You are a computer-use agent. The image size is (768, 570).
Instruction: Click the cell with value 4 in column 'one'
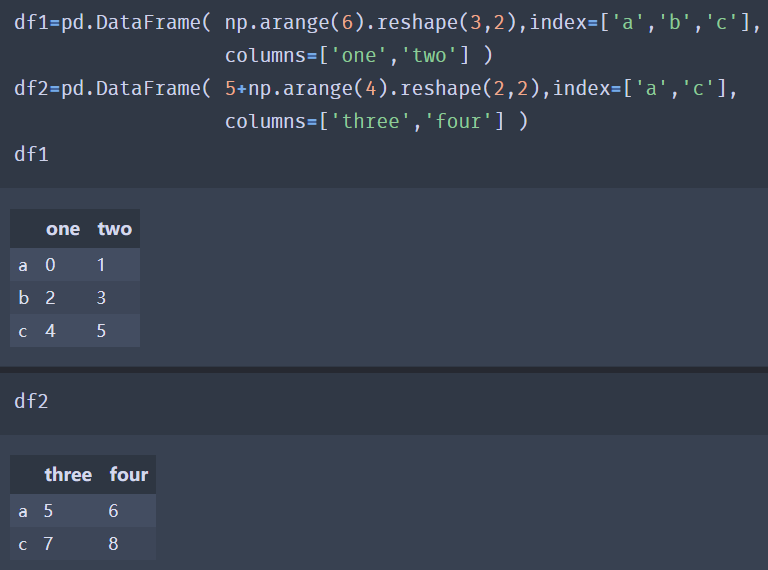(x=51, y=330)
